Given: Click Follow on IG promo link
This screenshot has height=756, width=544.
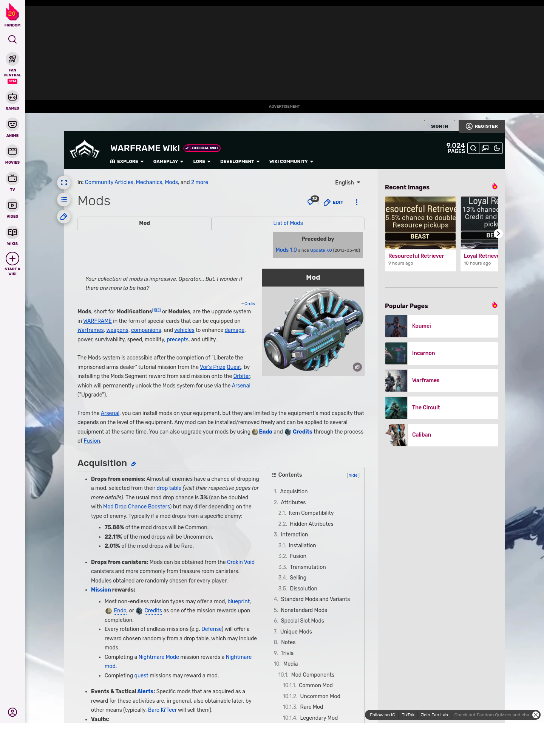Looking at the screenshot, I should coord(382,715).
